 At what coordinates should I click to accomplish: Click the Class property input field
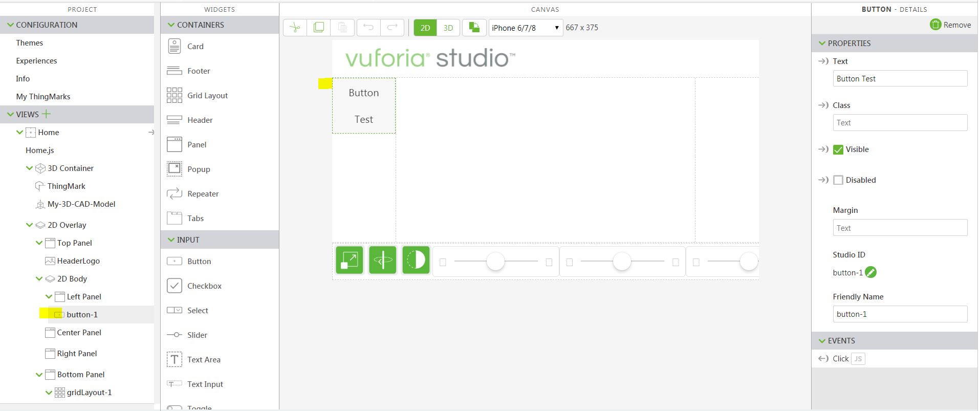point(900,122)
